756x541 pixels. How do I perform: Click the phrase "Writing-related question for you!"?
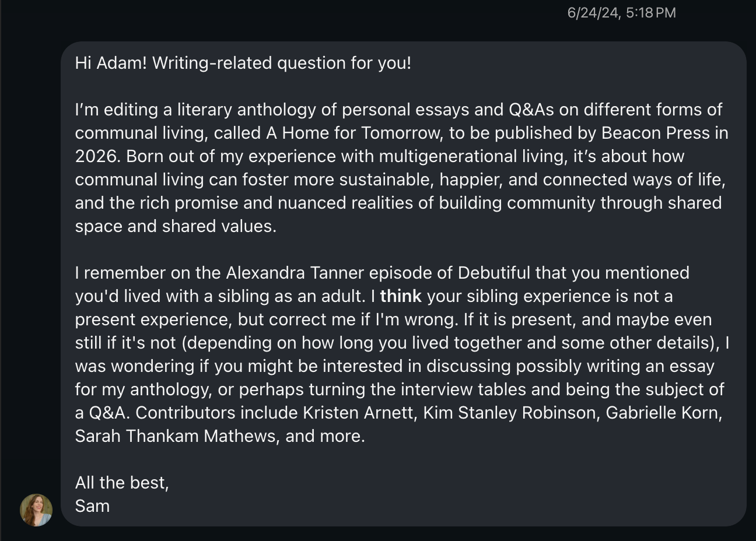click(x=282, y=63)
